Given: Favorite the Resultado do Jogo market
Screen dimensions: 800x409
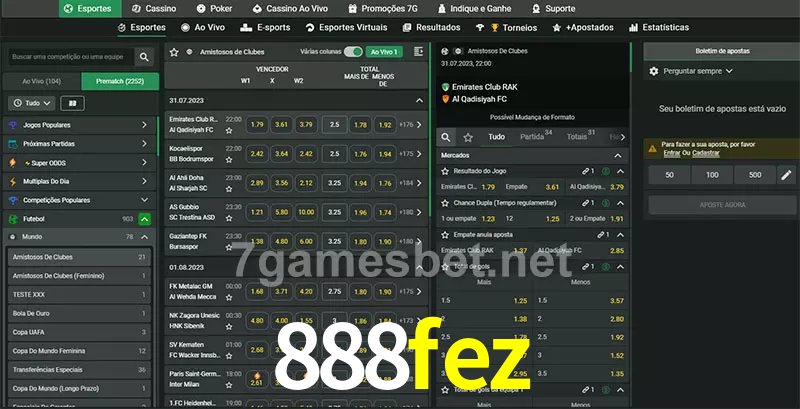Looking at the screenshot, I should [x=445, y=171].
